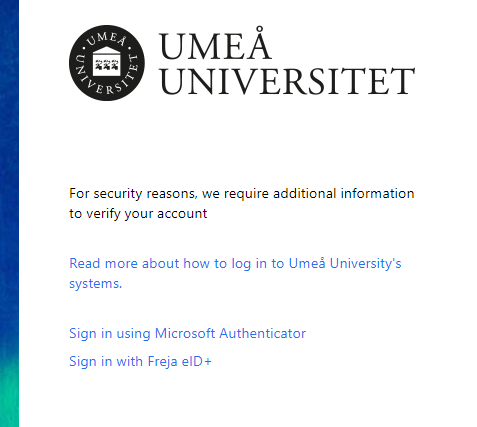Click 'eID+' in the Freja sign-in link
This screenshot has height=427, width=477.
coord(197,361)
